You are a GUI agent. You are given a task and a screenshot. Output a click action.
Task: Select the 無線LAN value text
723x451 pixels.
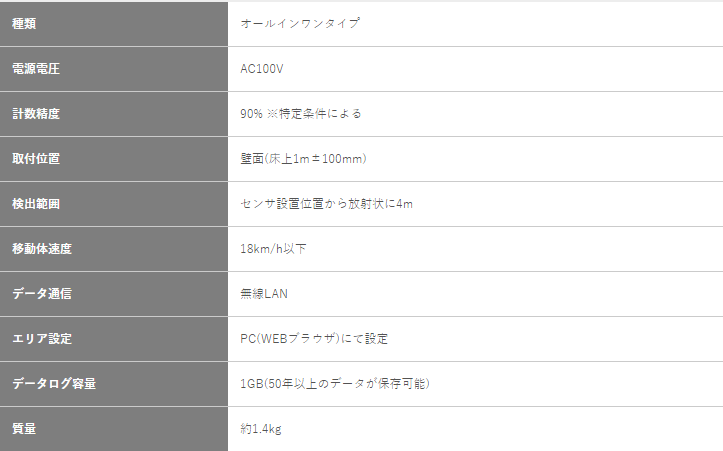click(264, 294)
